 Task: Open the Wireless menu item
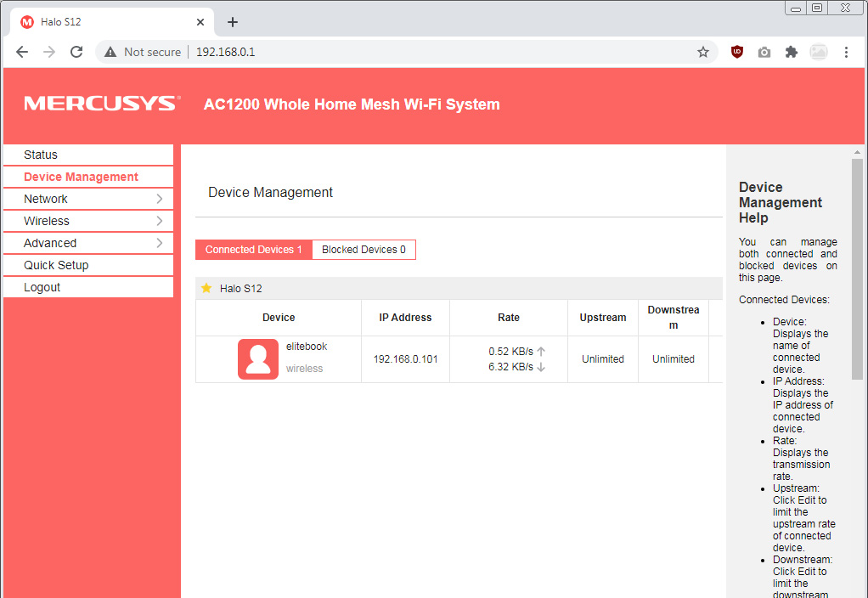tap(88, 221)
